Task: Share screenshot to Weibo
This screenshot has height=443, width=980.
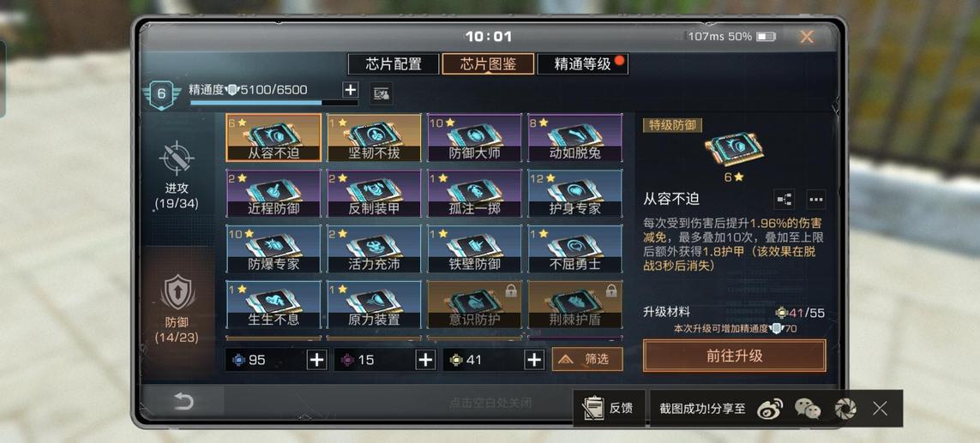Action: pos(769,409)
